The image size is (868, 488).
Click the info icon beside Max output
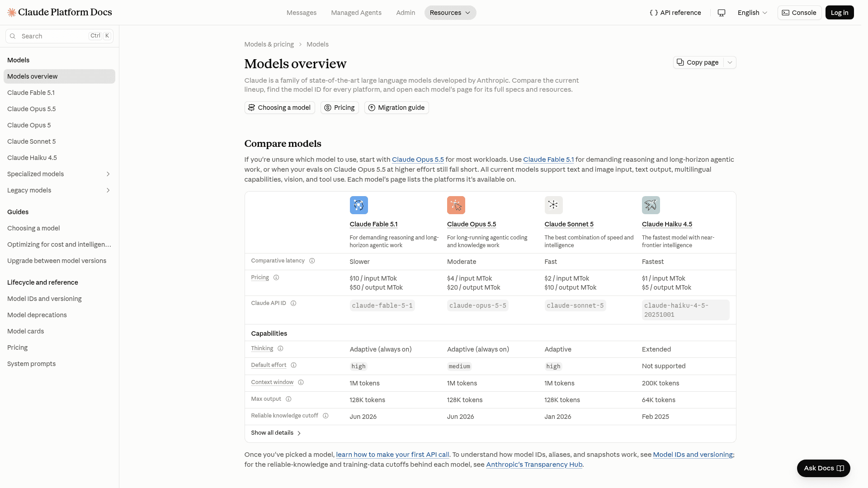pos(288,399)
